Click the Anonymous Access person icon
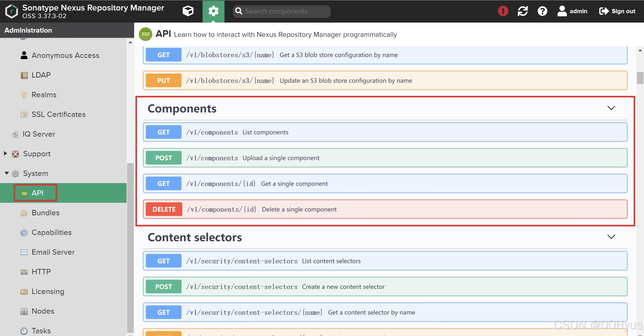 coord(24,55)
